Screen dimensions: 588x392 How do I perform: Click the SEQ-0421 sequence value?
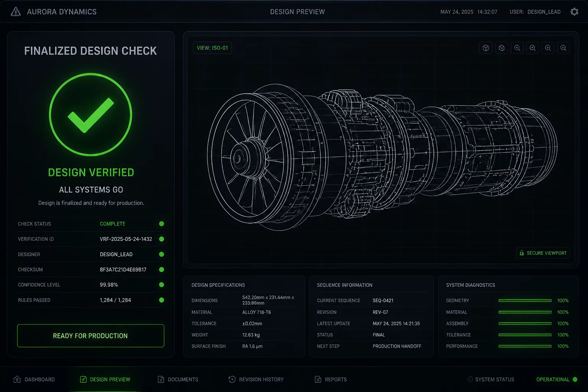[x=383, y=301]
